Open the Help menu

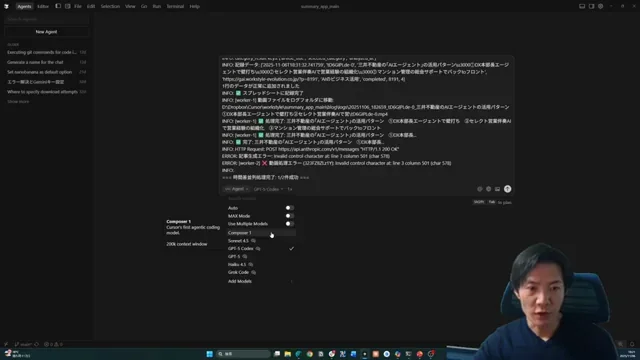coord(195,6)
